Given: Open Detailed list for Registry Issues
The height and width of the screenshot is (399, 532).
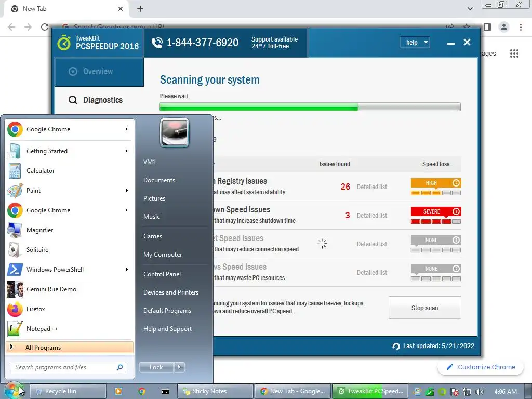Looking at the screenshot, I should [x=372, y=187].
